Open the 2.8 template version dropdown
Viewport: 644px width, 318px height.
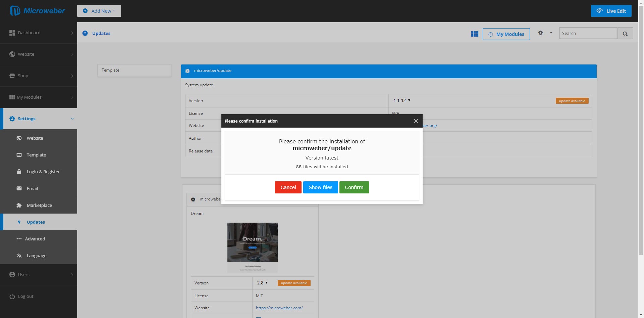(262, 283)
